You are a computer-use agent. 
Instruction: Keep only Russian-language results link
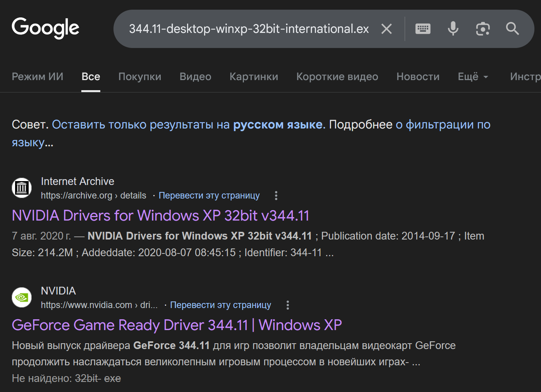click(189, 125)
